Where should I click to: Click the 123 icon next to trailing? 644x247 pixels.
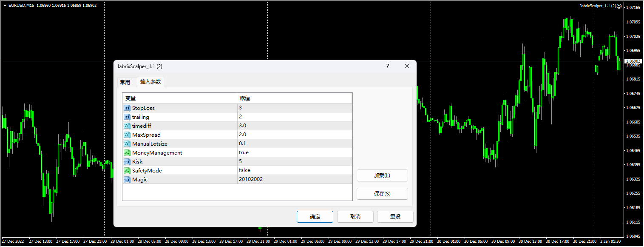click(x=127, y=117)
